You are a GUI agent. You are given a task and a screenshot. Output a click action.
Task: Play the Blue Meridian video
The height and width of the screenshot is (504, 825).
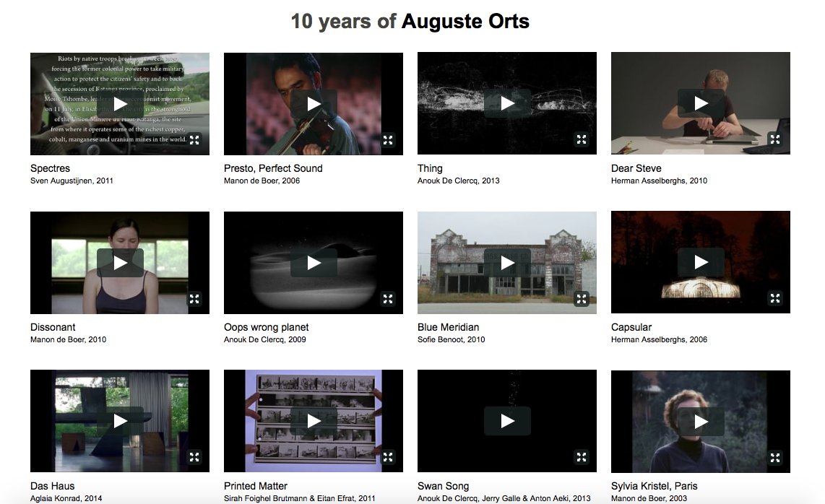point(507,263)
